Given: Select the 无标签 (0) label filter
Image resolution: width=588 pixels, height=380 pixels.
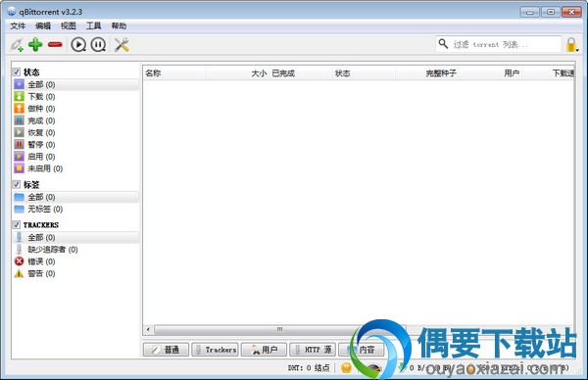Looking at the screenshot, I should click(76, 210).
